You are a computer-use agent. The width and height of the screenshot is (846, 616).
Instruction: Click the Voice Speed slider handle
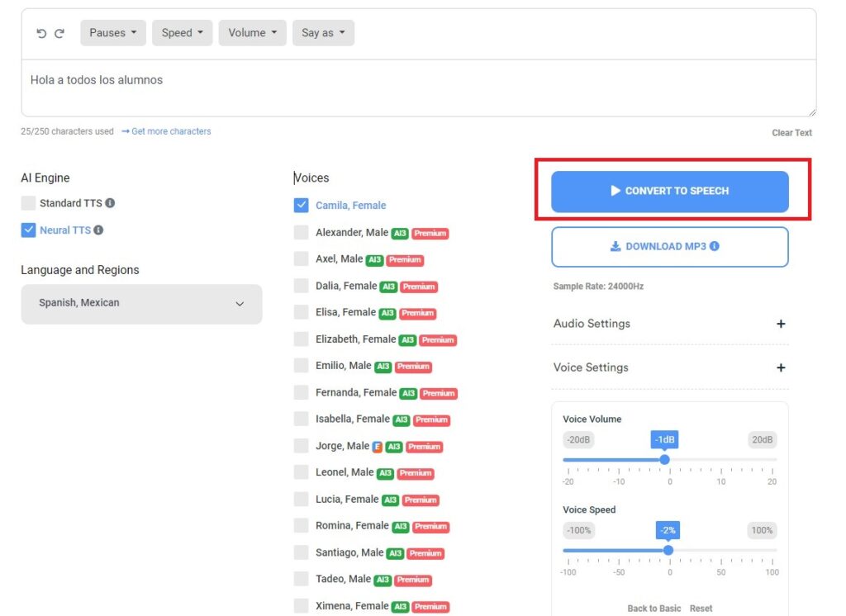click(668, 550)
